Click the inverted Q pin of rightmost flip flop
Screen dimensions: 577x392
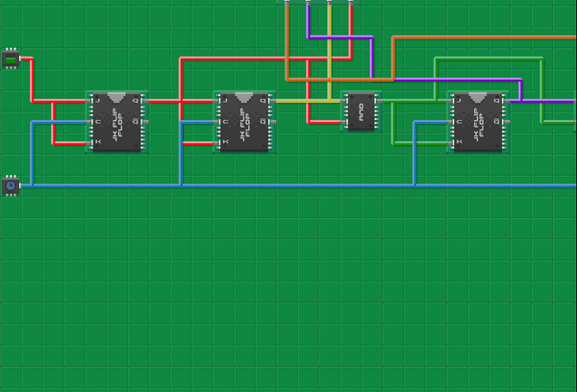tap(507, 122)
